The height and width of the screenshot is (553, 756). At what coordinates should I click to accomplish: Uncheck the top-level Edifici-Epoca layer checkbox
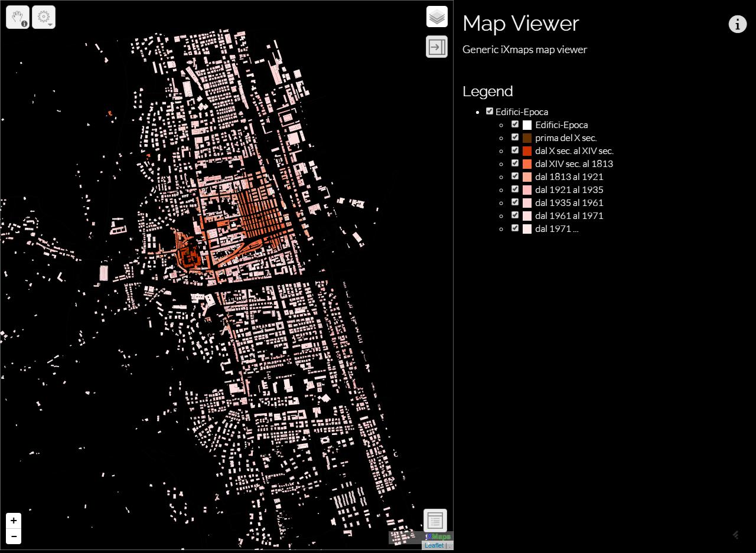coord(490,111)
